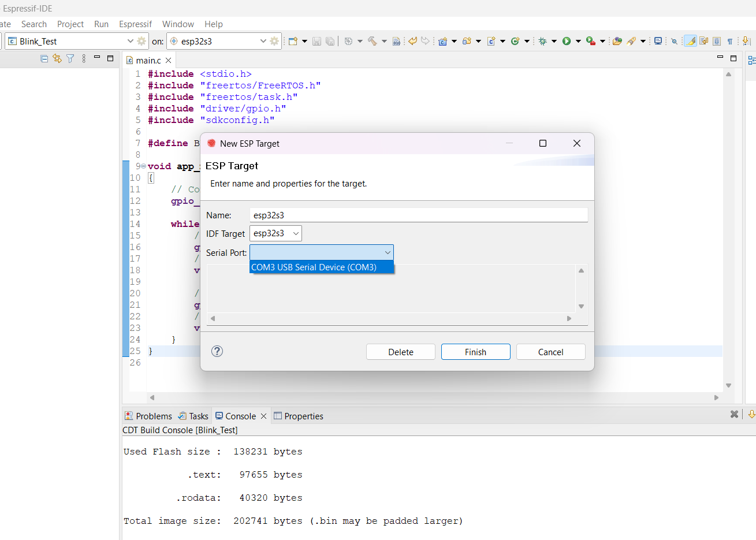Click editor horizontal scrollbar left arrow
This screenshot has height=540, width=756.
[x=152, y=397]
